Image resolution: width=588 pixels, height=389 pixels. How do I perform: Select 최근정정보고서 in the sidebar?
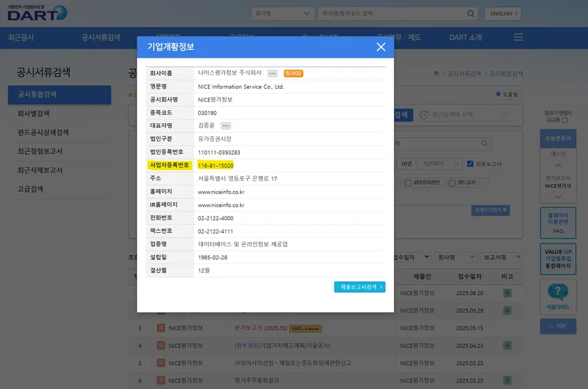pos(40,151)
